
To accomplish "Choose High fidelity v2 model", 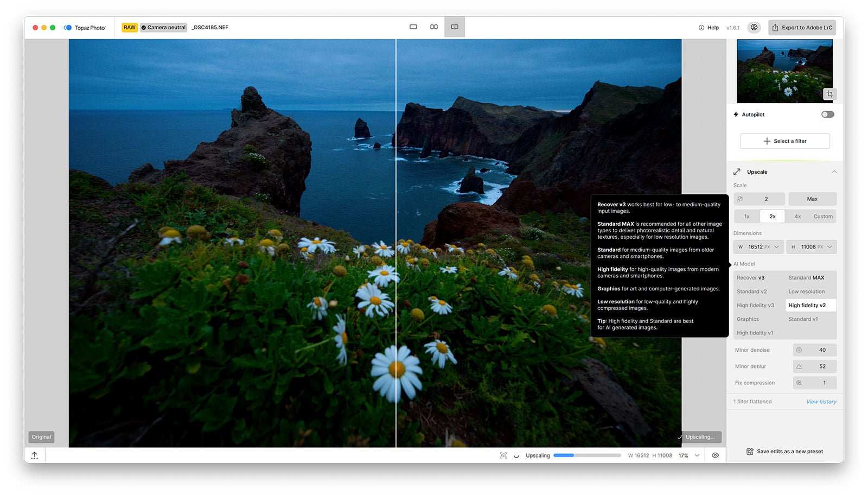I will coord(811,306).
